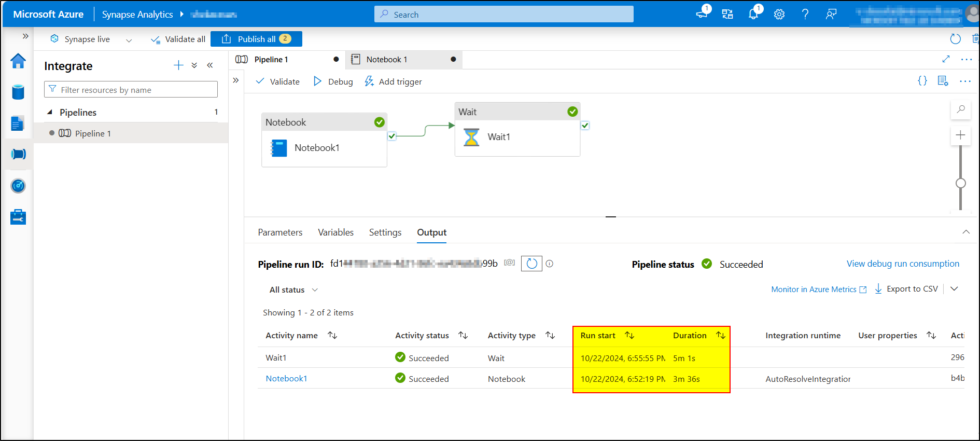This screenshot has height=441, width=980.
Task: Open View debug run consumption
Action: 903,264
